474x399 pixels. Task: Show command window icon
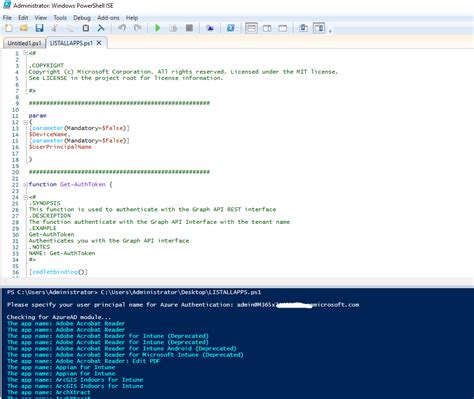click(303, 28)
